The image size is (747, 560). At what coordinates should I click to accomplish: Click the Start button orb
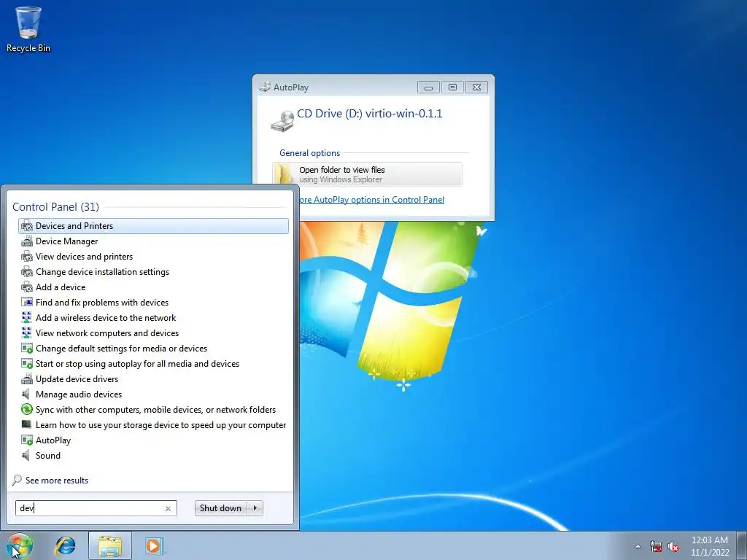pos(19,545)
